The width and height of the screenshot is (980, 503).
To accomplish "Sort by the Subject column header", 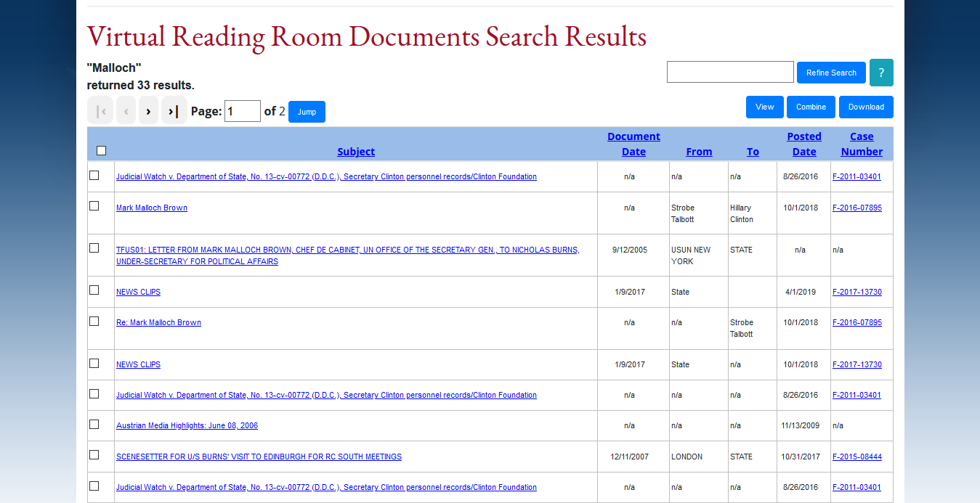I will (x=356, y=152).
